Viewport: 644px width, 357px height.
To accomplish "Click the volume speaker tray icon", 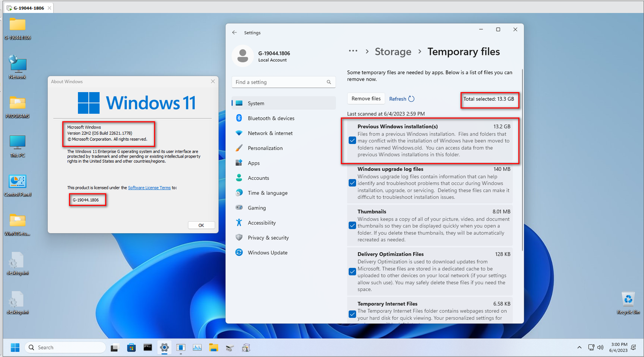I will [x=600, y=347].
